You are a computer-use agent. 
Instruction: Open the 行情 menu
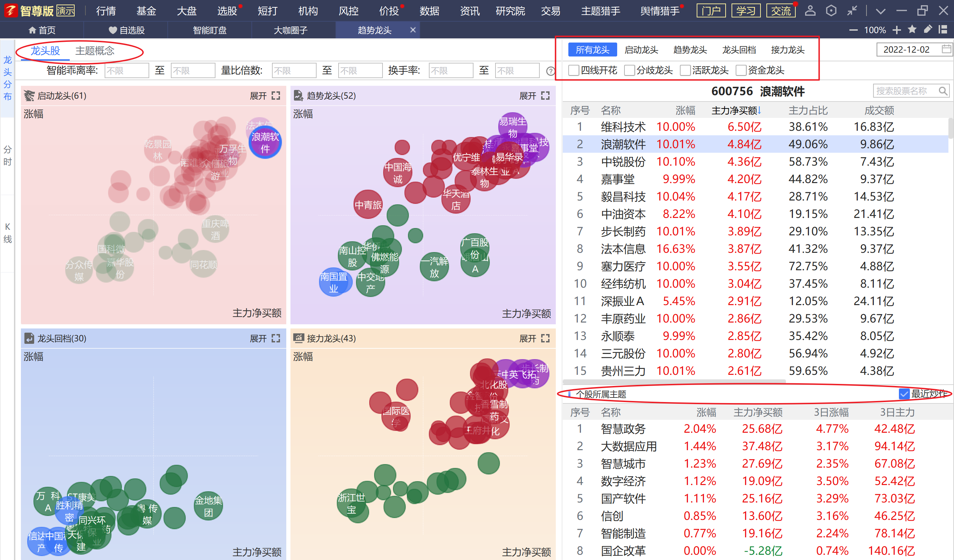(106, 10)
